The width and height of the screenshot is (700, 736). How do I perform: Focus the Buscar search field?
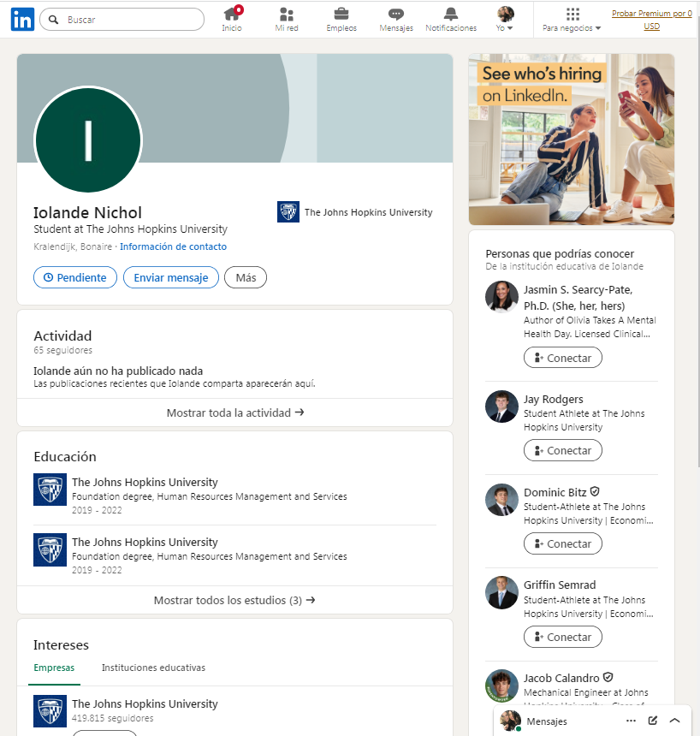[122, 19]
